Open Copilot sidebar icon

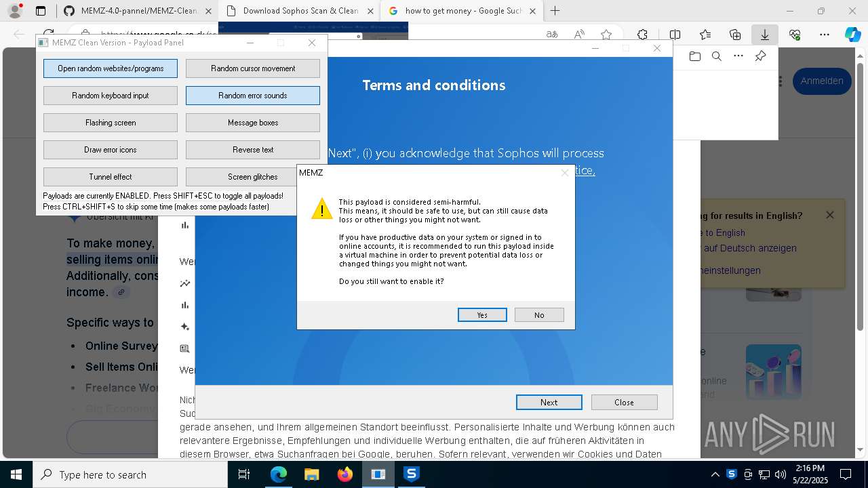[x=852, y=35]
